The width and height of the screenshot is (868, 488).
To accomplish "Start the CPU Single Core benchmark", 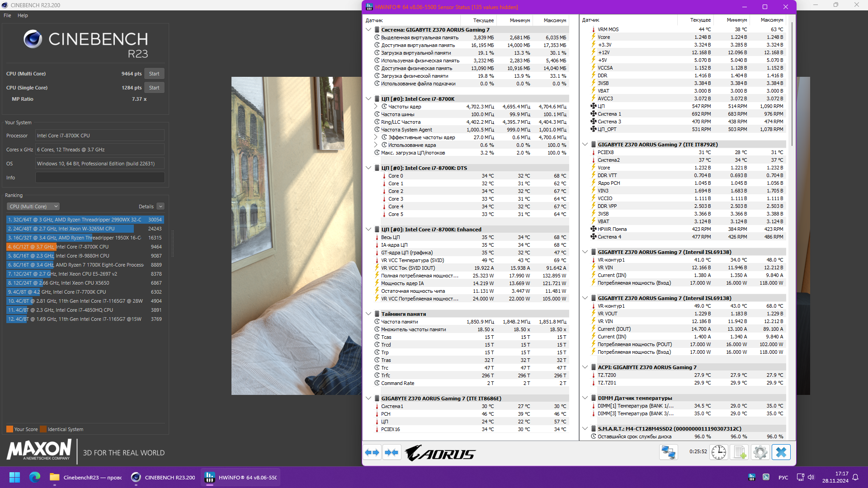I will (x=154, y=88).
